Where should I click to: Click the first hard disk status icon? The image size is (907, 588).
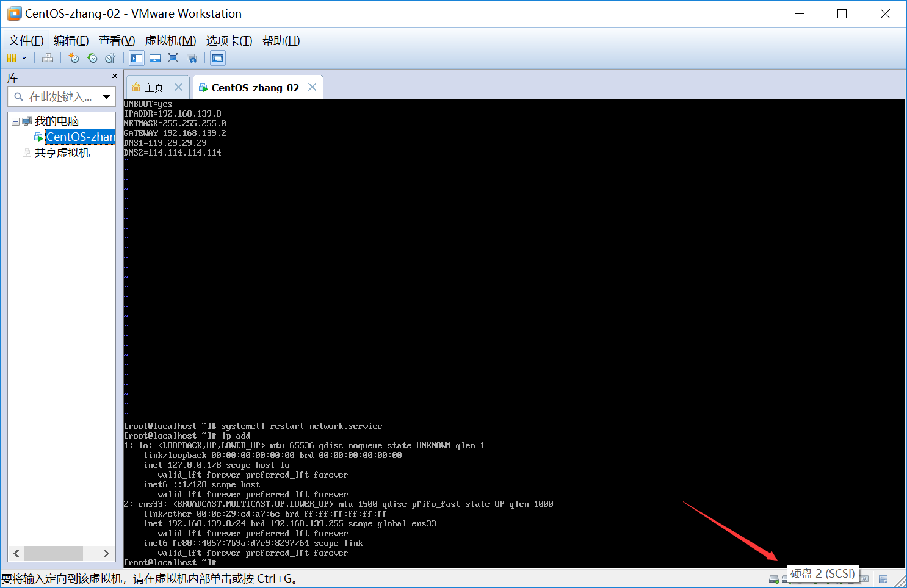point(773,579)
